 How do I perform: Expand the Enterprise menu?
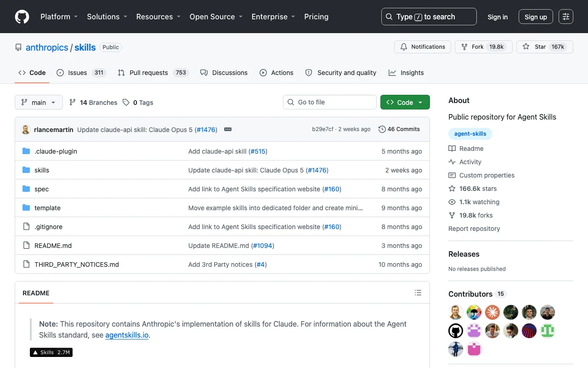[x=273, y=17]
